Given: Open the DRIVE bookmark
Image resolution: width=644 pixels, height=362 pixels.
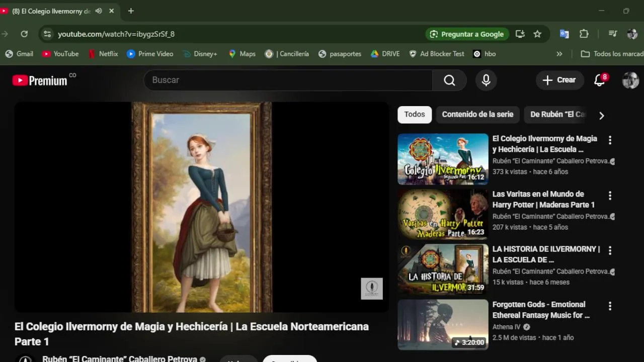Looking at the screenshot, I should pyautogui.click(x=385, y=54).
